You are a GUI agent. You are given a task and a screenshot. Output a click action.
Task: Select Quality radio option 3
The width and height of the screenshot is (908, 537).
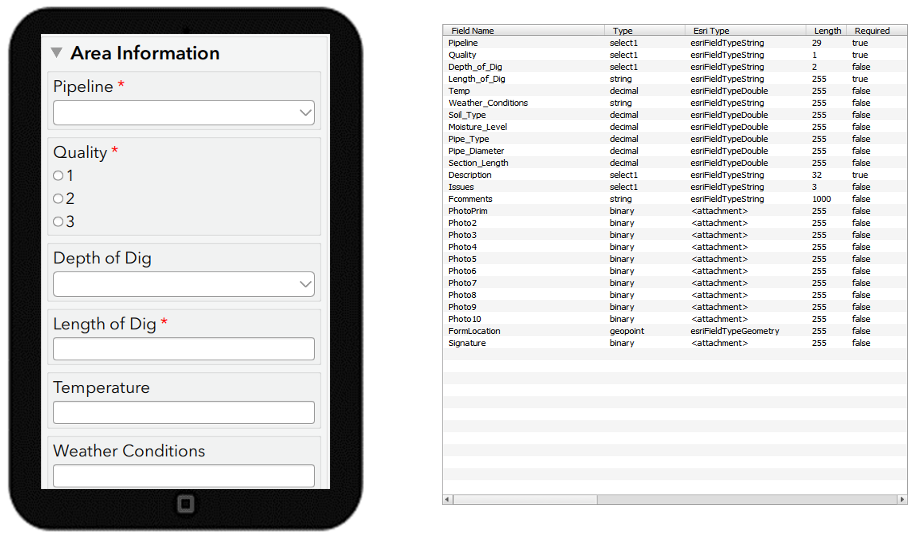point(59,222)
